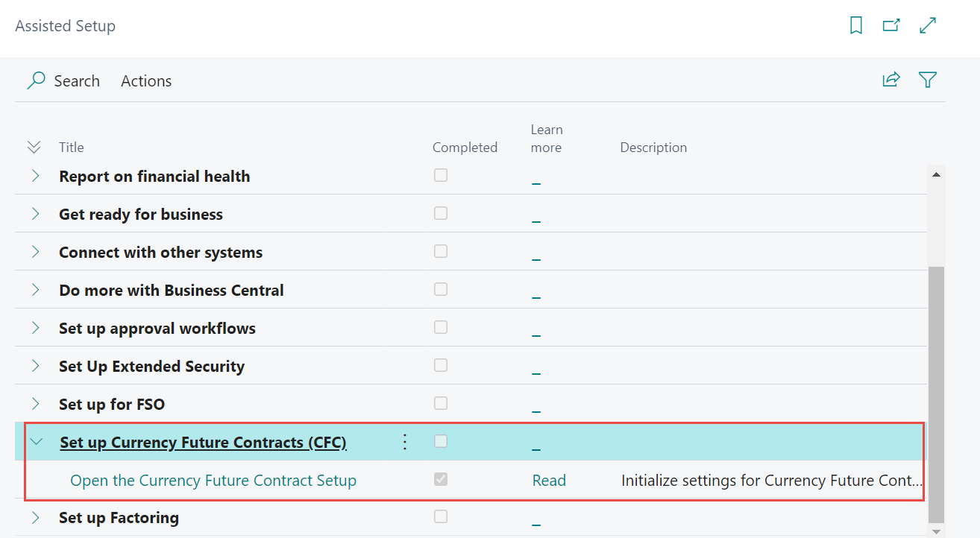This screenshot has height=538, width=980.
Task: Click the Title column header
Action: point(72,148)
